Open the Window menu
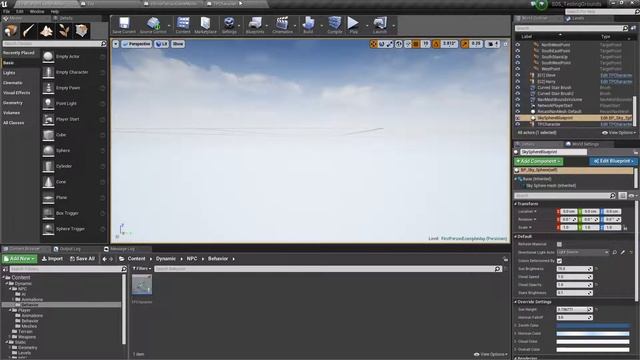640x360 pixels. [37, 11]
